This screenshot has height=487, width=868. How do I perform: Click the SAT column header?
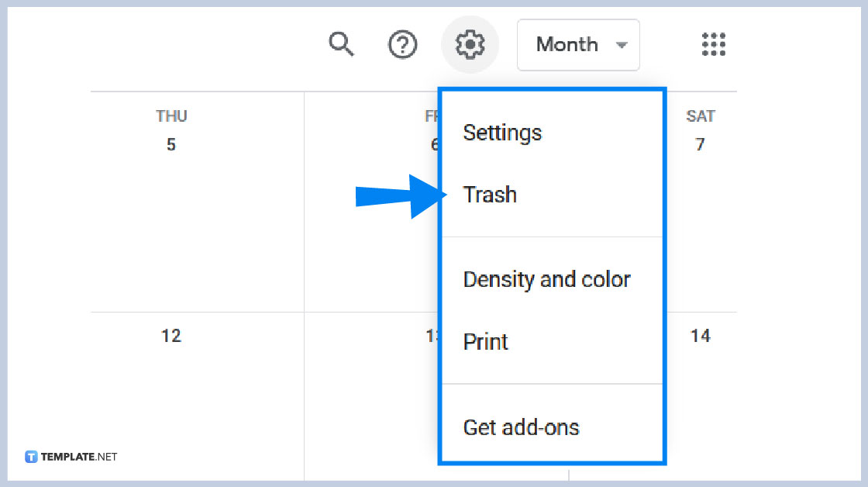tap(700, 116)
